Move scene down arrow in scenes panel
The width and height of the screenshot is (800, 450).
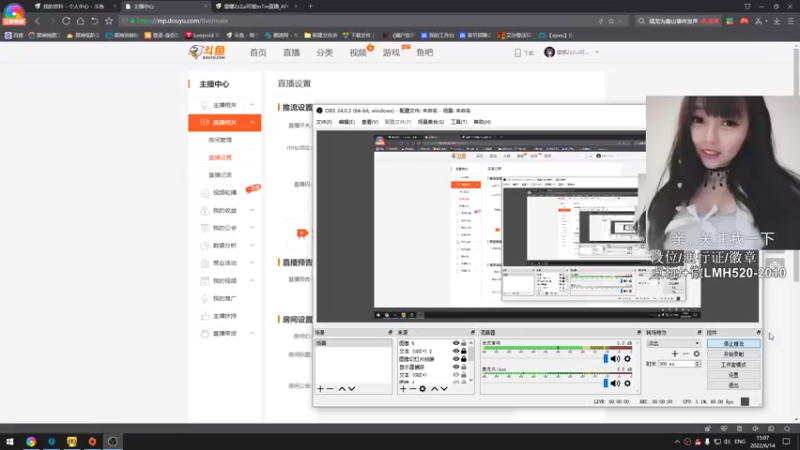[x=352, y=389]
